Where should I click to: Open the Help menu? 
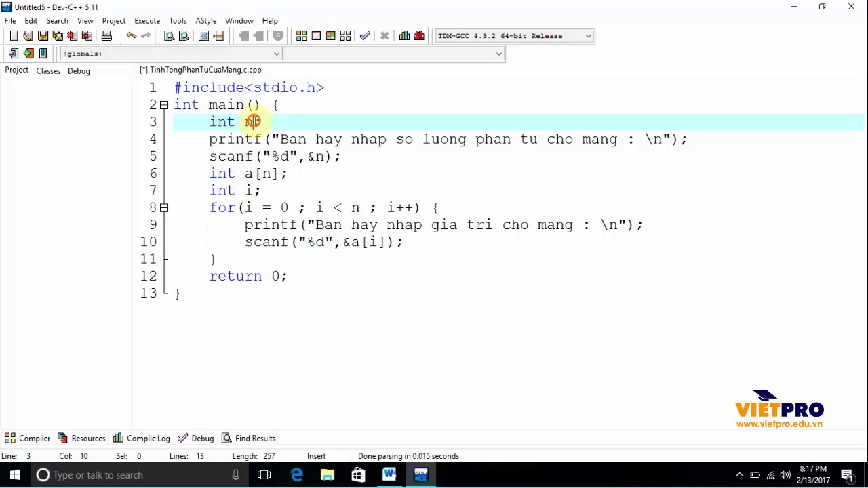(270, 21)
